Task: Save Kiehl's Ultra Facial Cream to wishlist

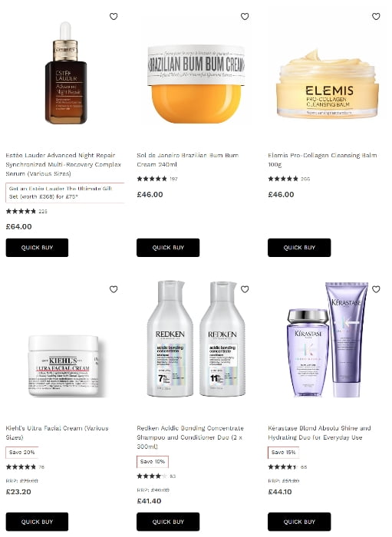Action: pos(114,289)
